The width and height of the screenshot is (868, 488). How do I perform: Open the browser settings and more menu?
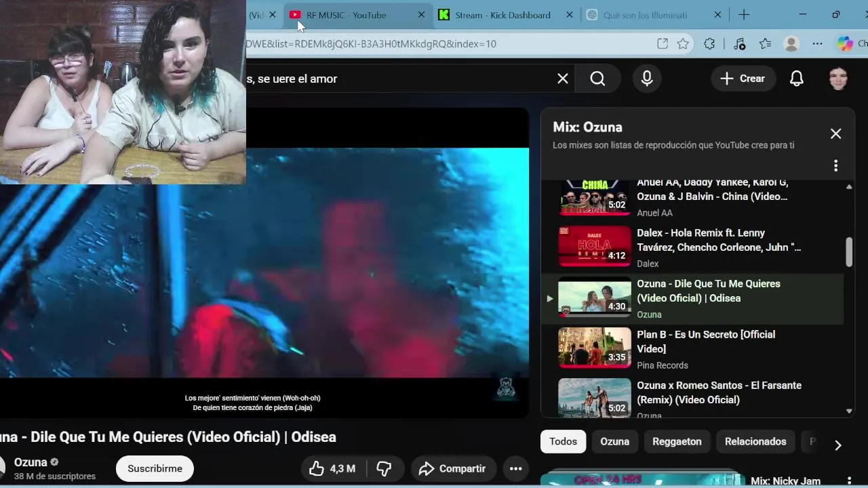817,44
